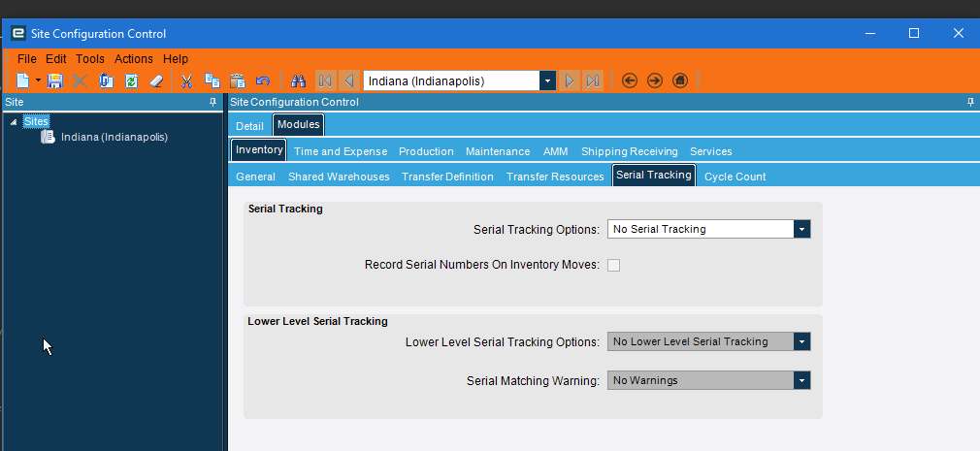The image size is (980, 451).
Task: Select the Services module tab
Action: [x=710, y=151]
